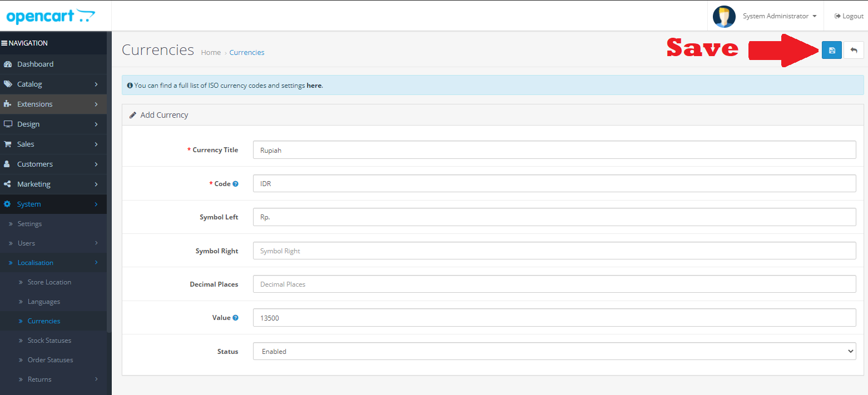Image resolution: width=868 pixels, height=395 pixels.
Task: Open the Status dropdown
Action: click(x=554, y=351)
